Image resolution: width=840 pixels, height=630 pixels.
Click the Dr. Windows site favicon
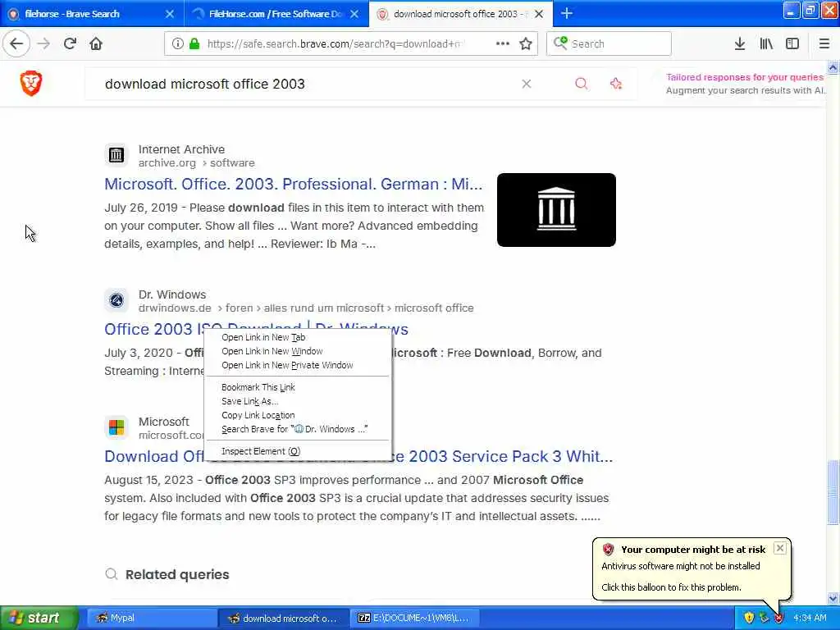tap(116, 300)
